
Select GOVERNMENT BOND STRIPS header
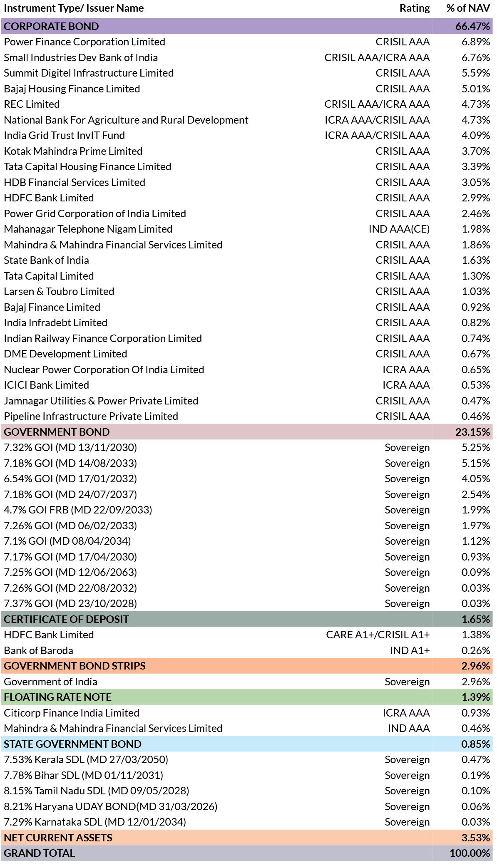coord(246,666)
